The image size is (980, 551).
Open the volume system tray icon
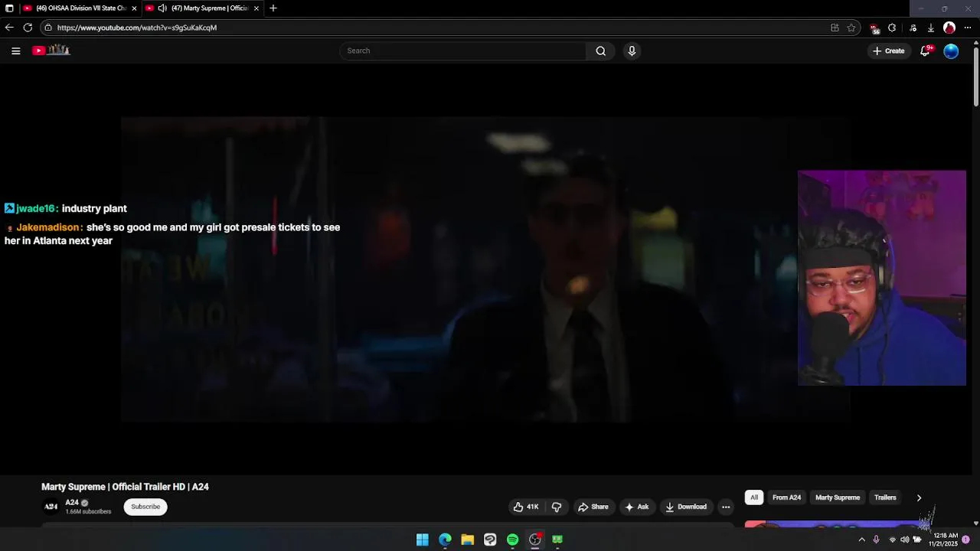(x=904, y=540)
